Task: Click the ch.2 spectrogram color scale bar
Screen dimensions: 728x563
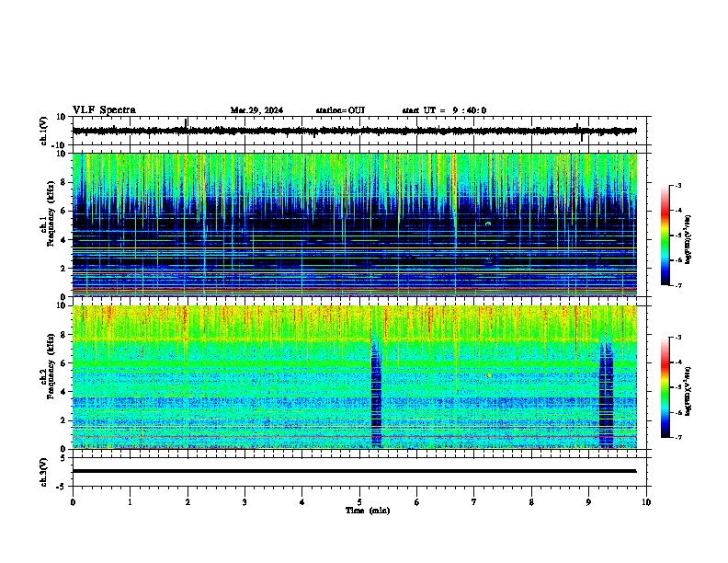Action: [665, 387]
